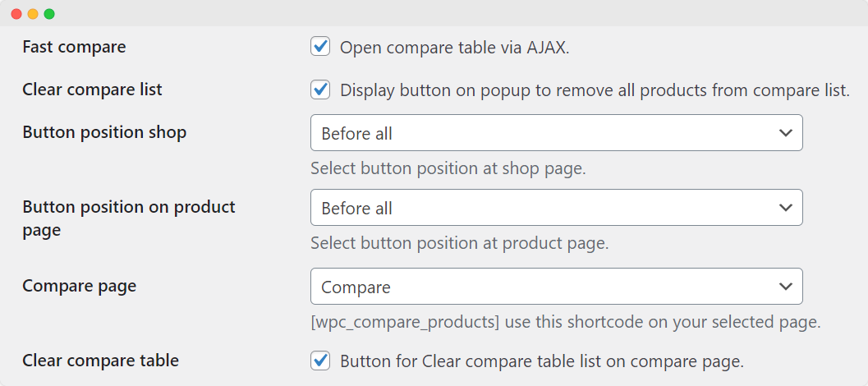Screen dimensions: 868x386
Task: Click the "Display button on popup" checkbox text
Action: [x=595, y=90]
